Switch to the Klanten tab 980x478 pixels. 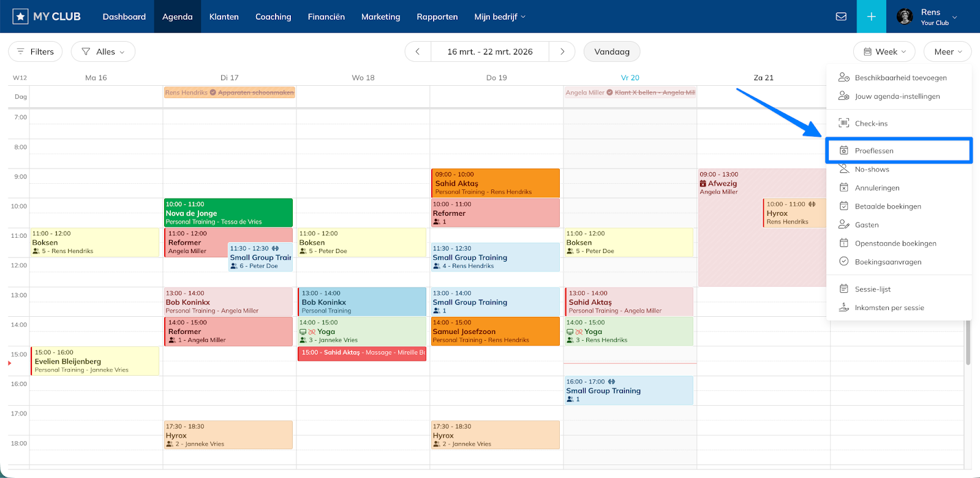pyautogui.click(x=224, y=17)
